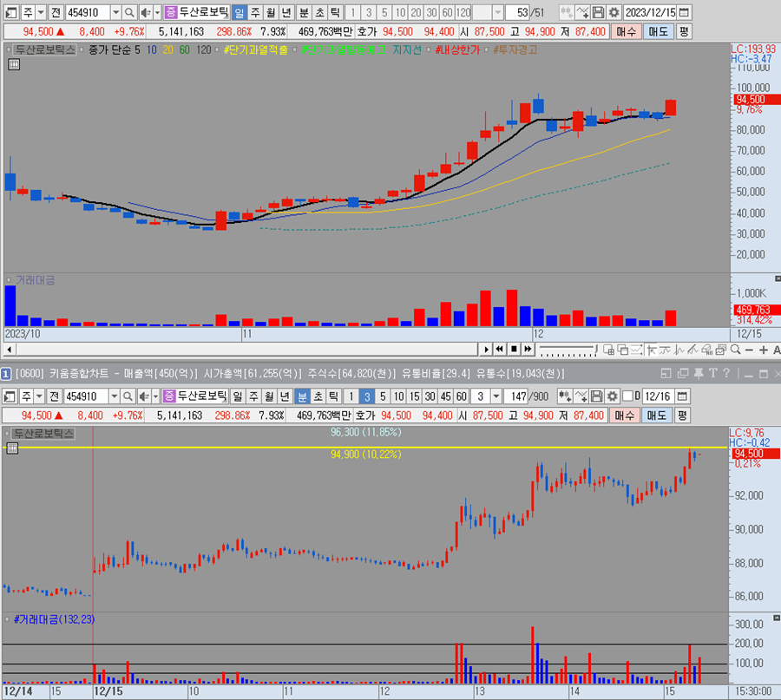
Task: Open the stock code 454910 dropdown in lower chart
Action: click(114, 396)
